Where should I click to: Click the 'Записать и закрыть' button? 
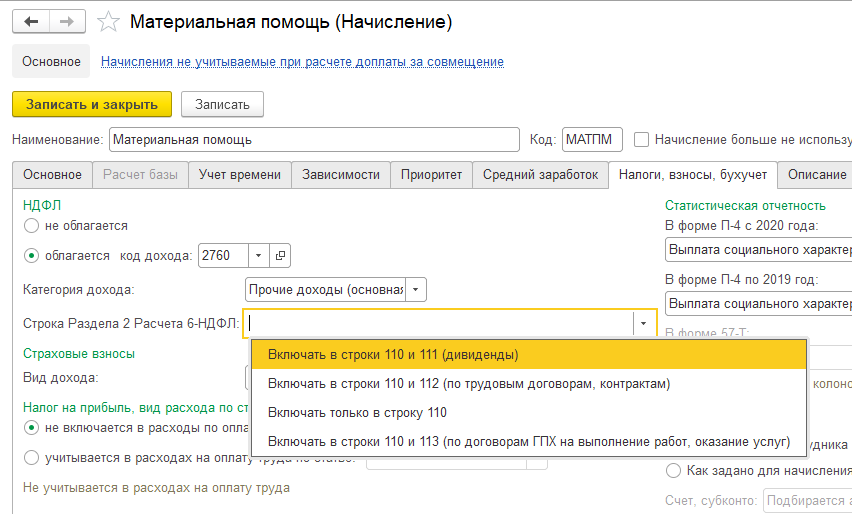[x=92, y=104]
